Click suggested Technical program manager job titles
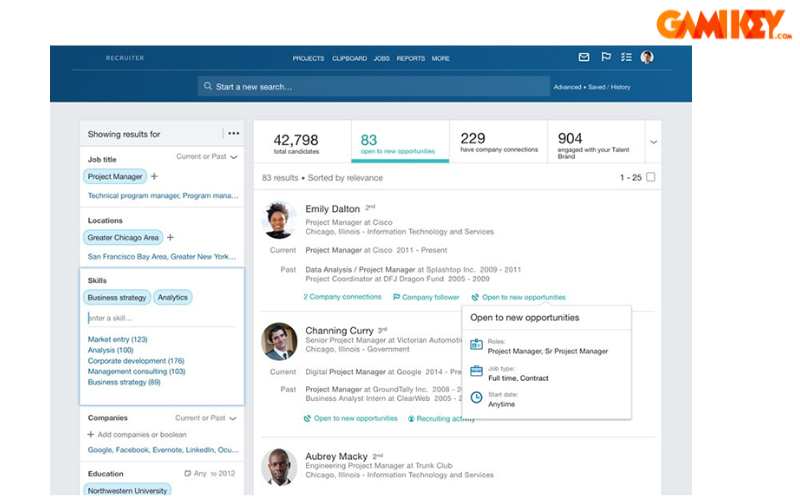 [x=163, y=195]
